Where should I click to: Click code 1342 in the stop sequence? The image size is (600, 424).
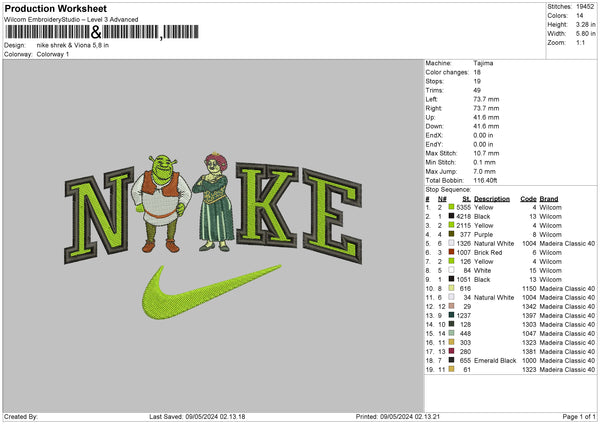(x=529, y=306)
